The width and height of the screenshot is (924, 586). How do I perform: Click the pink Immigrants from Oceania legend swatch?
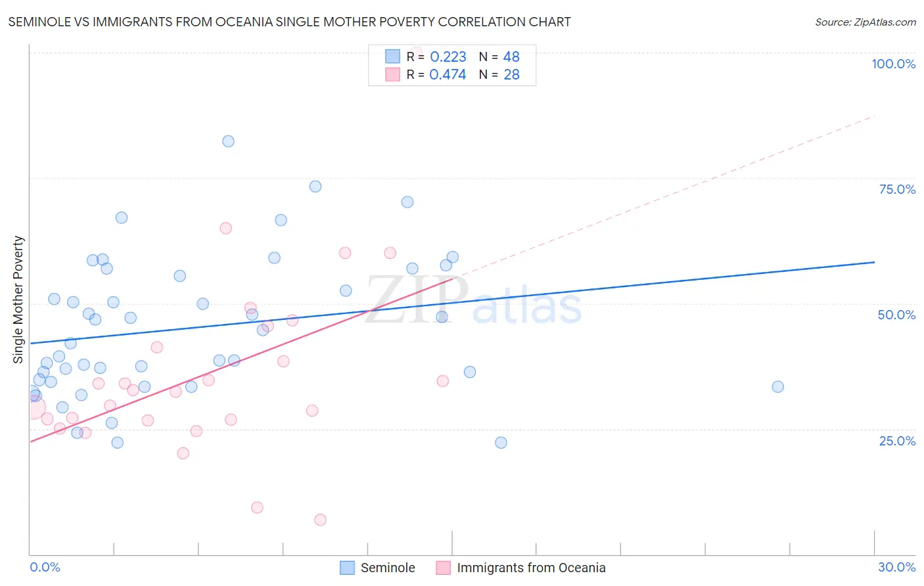(x=444, y=568)
